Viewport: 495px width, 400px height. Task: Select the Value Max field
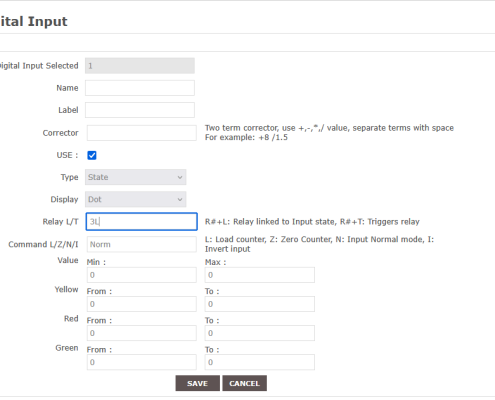(x=260, y=275)
